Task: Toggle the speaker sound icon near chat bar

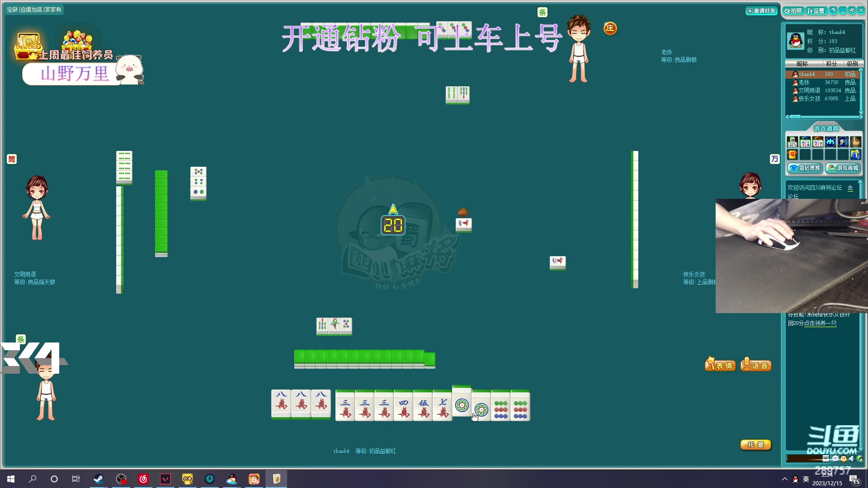Action: pyautogui.click(x=852, y=458)
